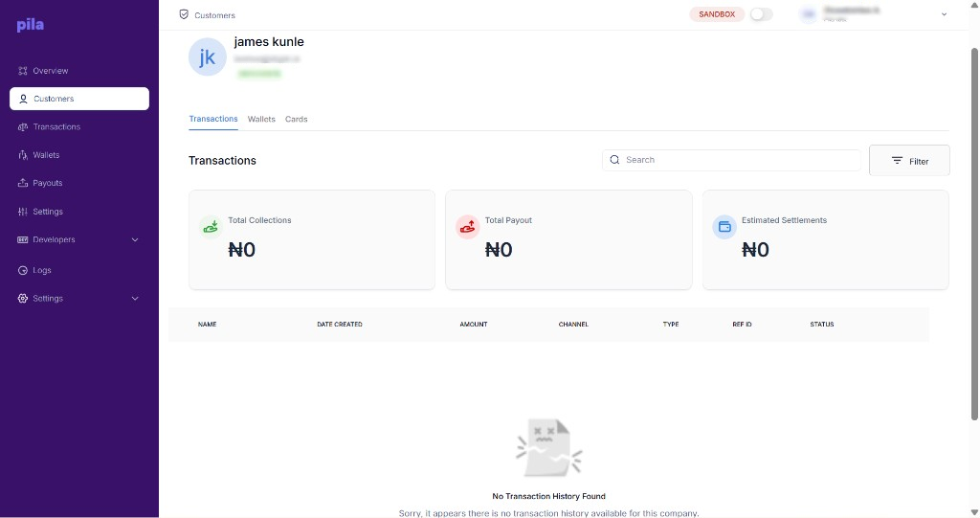Image resolution: width=980 pixels, height=518 pixels.
Task: Click the Search transactions field
Action: point(731,160)
